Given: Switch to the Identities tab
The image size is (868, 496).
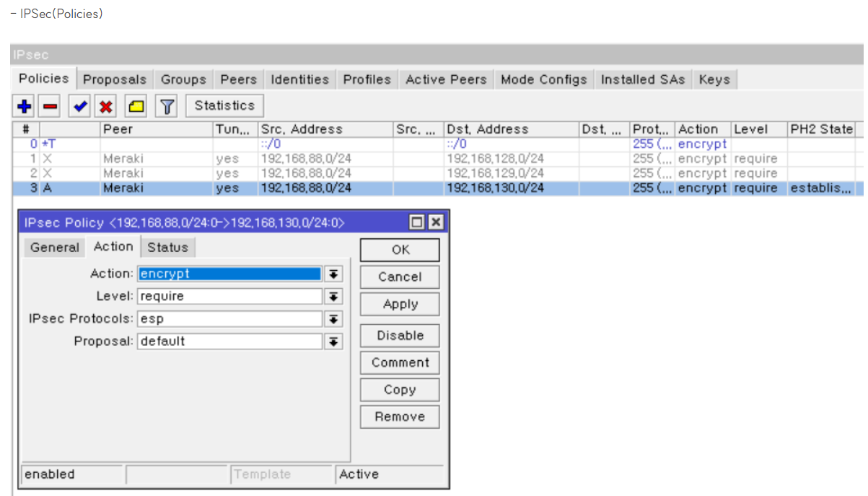Looking at the screenshot, I should (x=300, y=79).
